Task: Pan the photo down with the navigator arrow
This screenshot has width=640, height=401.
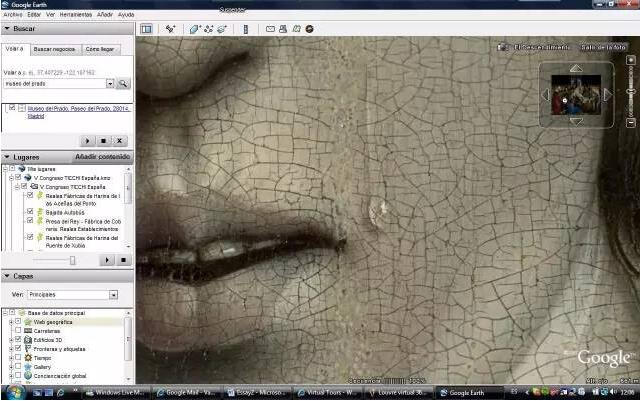Action: [576, 121]
